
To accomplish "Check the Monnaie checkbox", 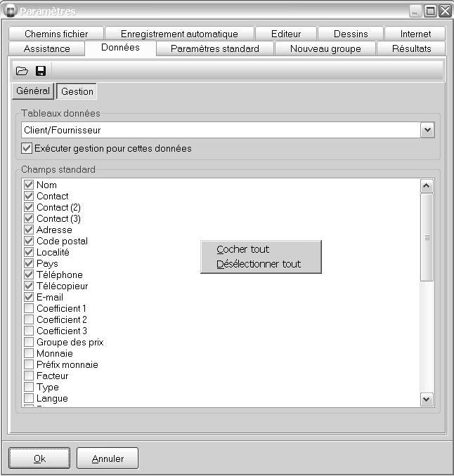I will pos(29,353).
